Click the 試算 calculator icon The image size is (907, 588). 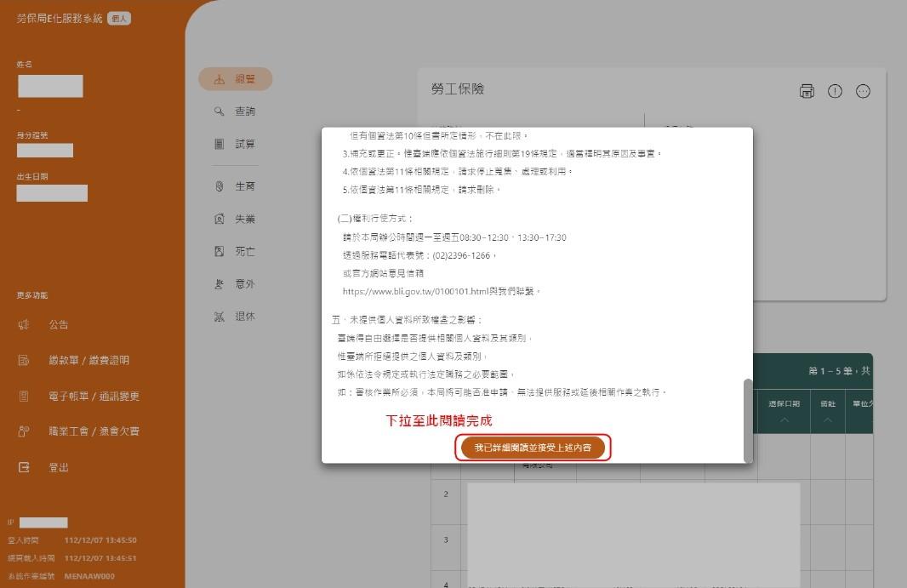220,144
